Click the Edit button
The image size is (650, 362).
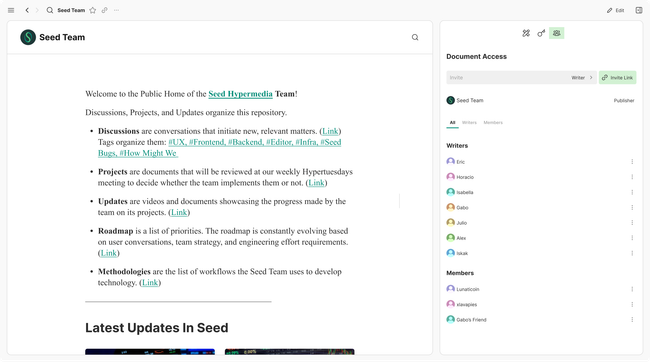(x=616, y=10)
